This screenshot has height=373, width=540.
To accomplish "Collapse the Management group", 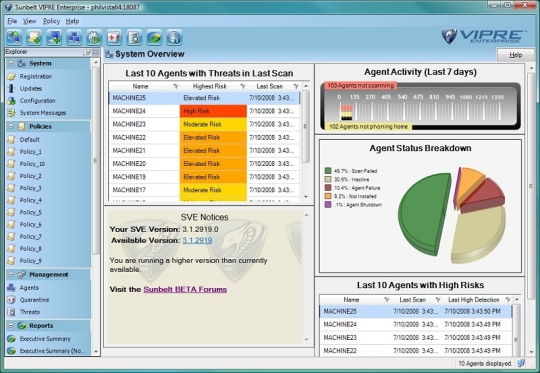I will (11, 274).
